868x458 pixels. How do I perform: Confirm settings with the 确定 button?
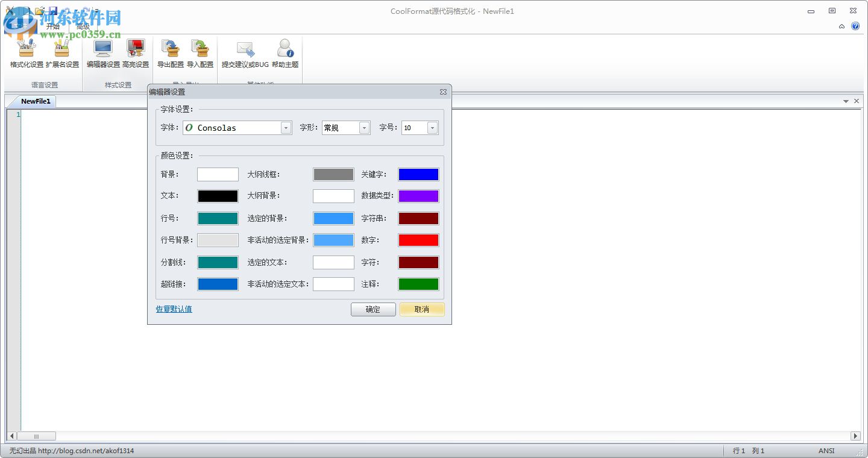373,309
